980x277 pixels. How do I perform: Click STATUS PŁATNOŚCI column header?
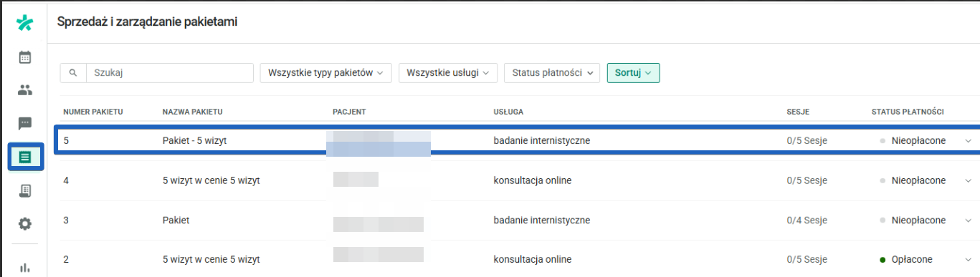(x=908, y=112)
